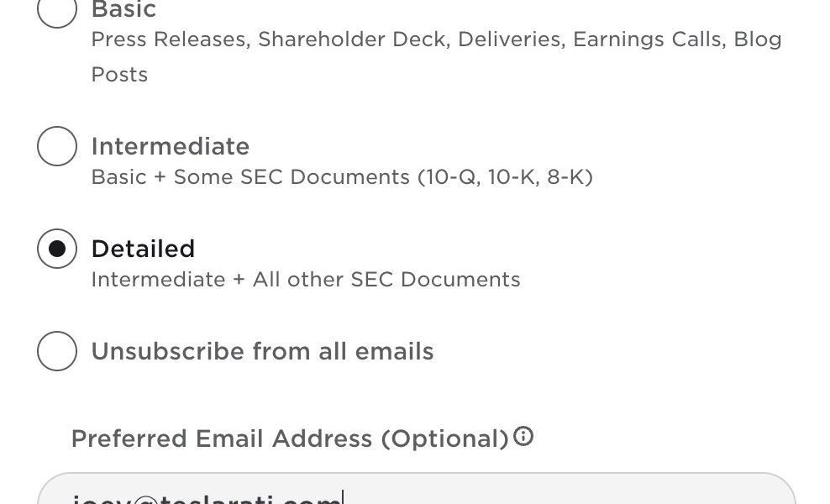Screen dimensions: 830x504
Task: Click the word 'Posts' under Basic
Action: coord(119,75)
